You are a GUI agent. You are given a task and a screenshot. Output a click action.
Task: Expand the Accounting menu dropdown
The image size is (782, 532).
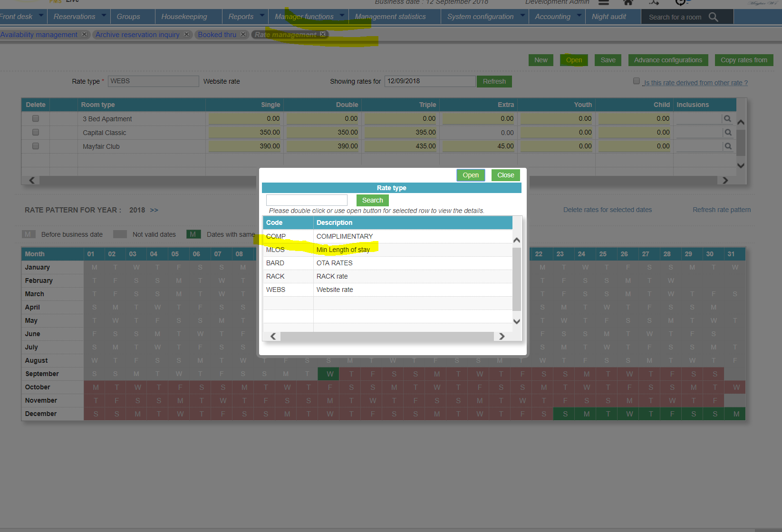pos(579,16)
